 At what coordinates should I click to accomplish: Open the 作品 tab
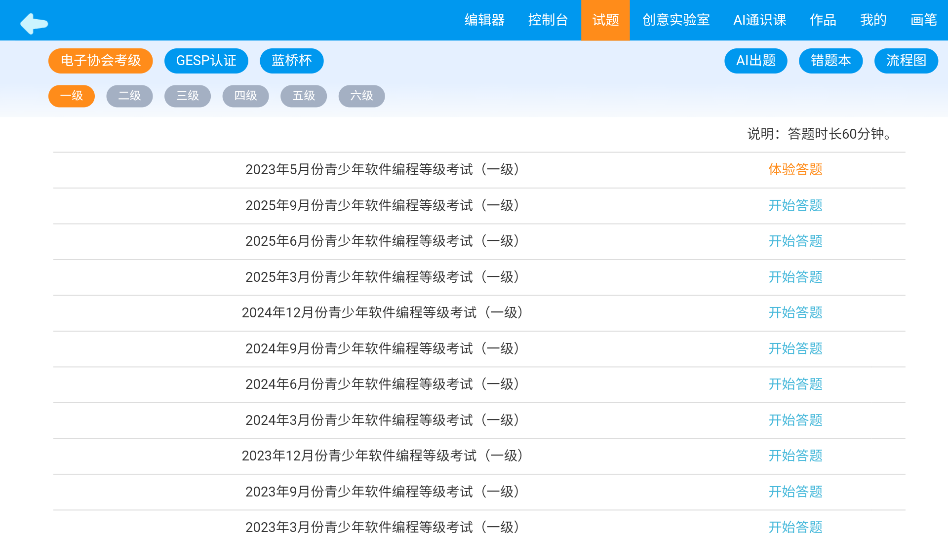point(823,20)
